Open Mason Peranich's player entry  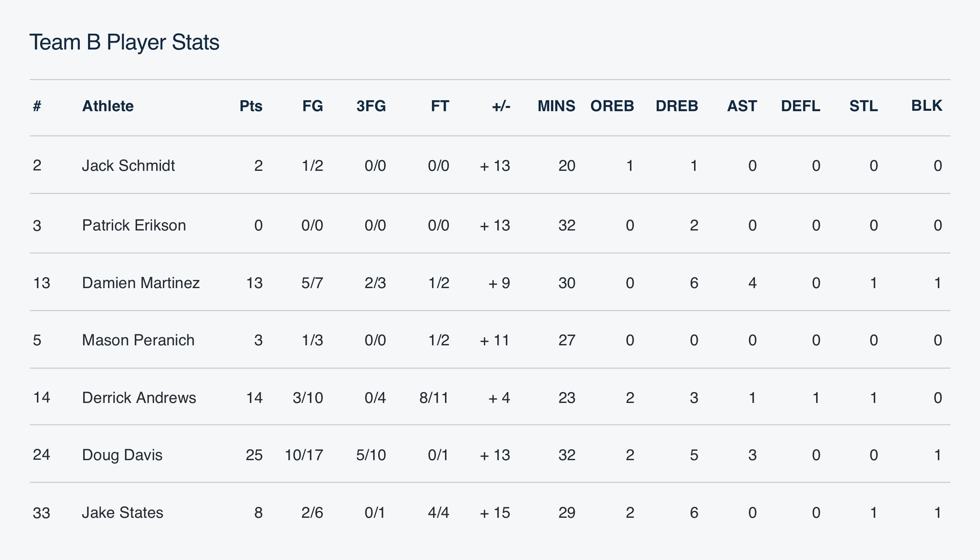[138, 340]
